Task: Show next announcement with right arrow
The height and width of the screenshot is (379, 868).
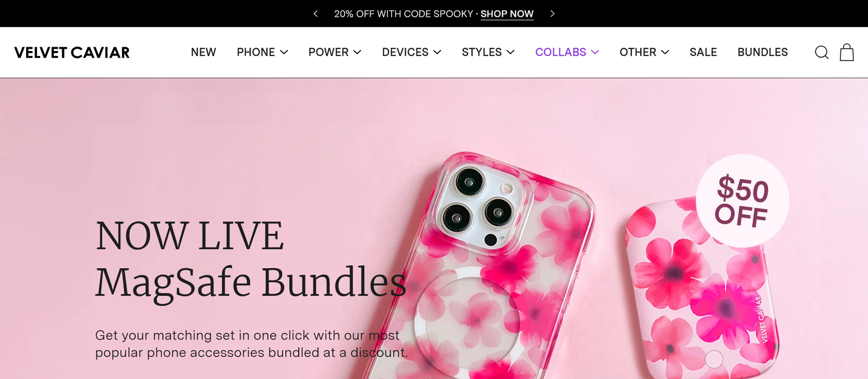Action: [x=552, y=14]
